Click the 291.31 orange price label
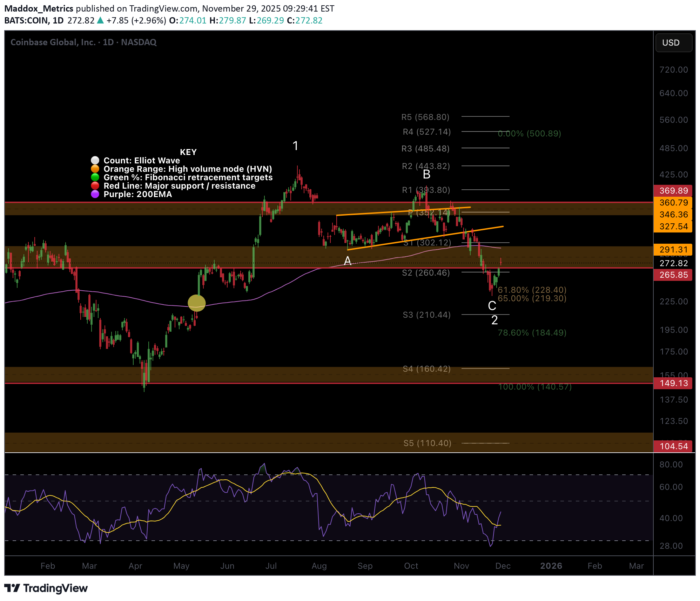 click(x=673, y=250)
